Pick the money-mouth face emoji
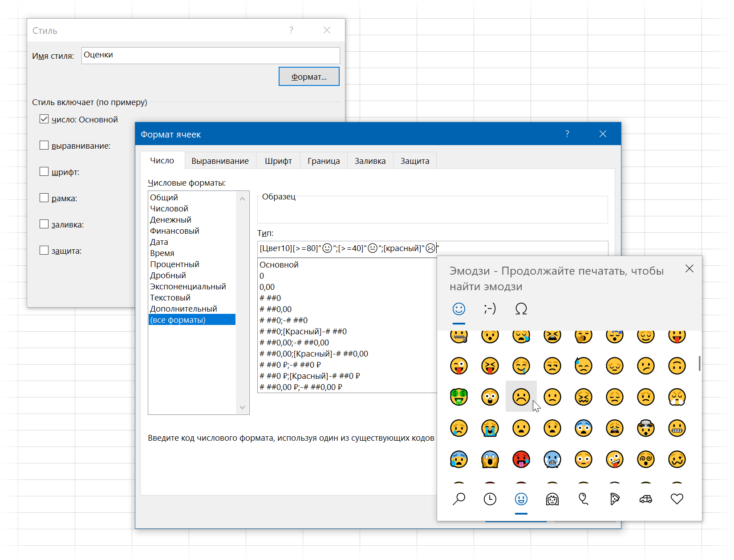Screen dimensions: 734x560 click(x=459, y=397)
